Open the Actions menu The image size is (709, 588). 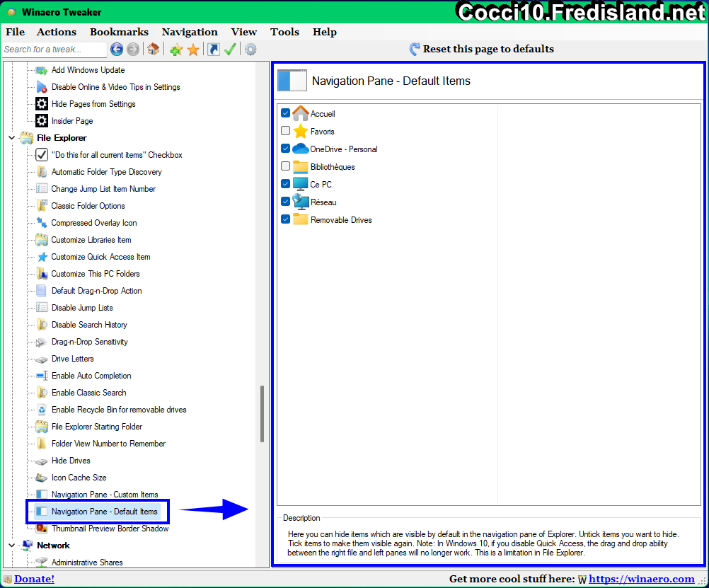coord(57,32)
